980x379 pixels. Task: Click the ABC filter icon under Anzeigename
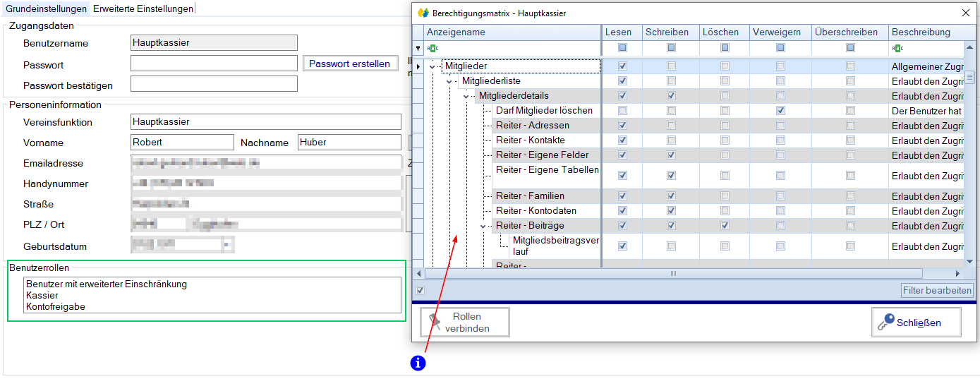[x=432, y=48]
